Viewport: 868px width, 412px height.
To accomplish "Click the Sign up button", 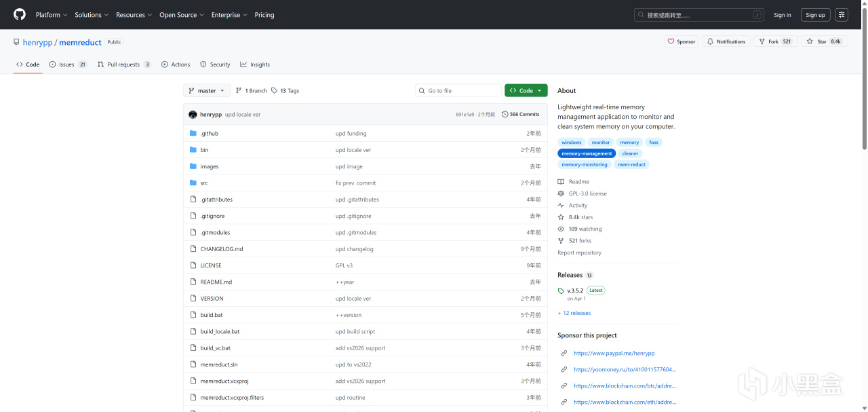I will coord(816,15).
